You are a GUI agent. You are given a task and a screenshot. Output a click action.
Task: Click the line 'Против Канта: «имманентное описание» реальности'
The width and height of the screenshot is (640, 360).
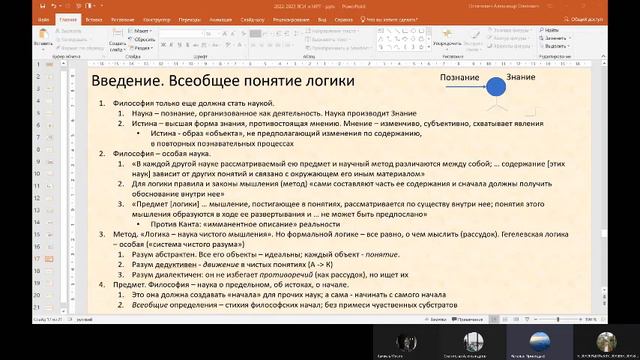coord(245,224)
